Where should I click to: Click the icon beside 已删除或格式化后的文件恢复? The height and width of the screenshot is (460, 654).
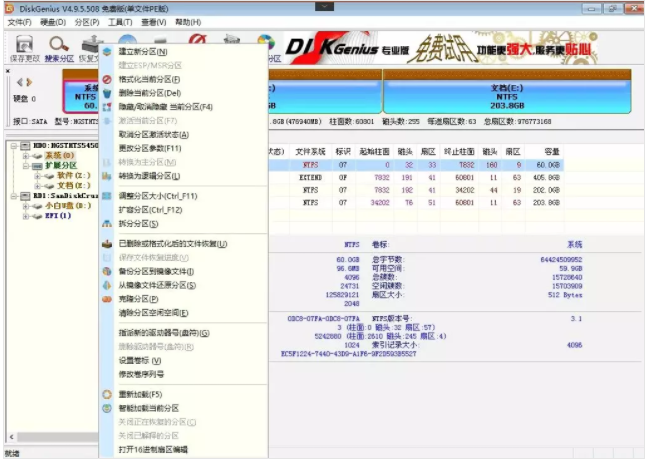tap(107, 244)
